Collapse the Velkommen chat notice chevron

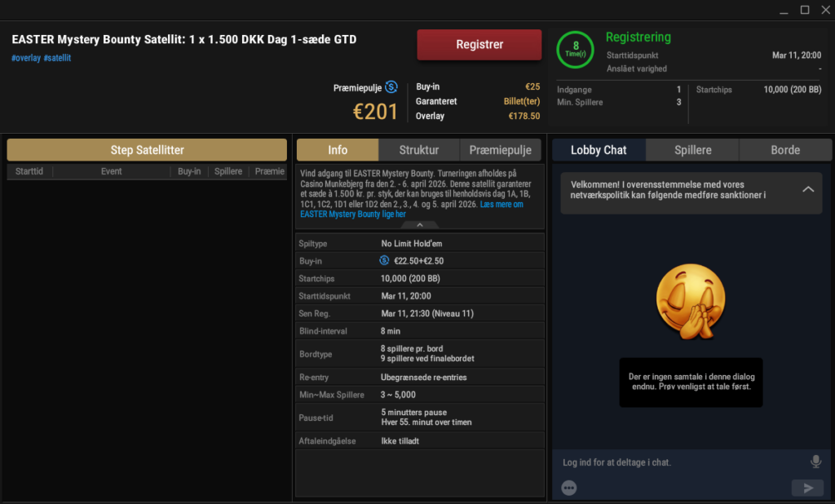[x=808, y=189]
